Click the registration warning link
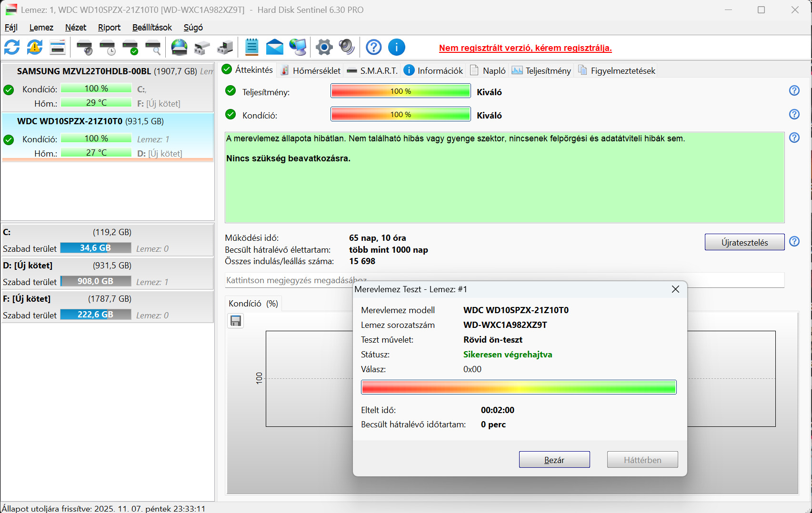The height and width of the screenshot is (513, 812). click(525, 48)
